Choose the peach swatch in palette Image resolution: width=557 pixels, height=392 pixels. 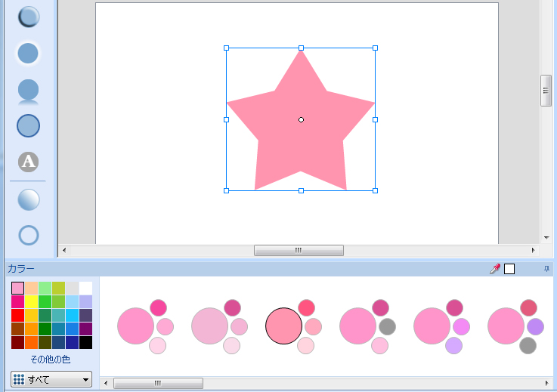31,288
